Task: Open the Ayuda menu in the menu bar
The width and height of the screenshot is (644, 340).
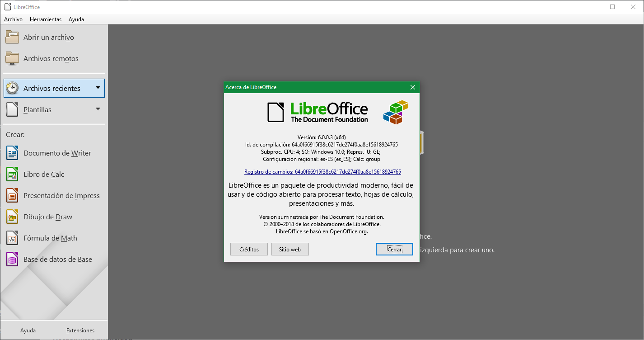Action: pyautogui.click(x=76, y=19)
